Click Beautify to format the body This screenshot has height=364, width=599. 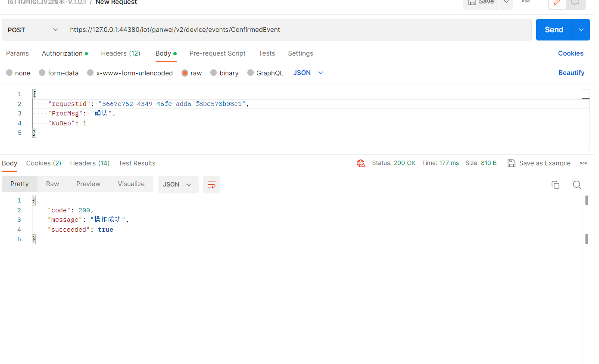pyautogui.click(x=571, y=73)
